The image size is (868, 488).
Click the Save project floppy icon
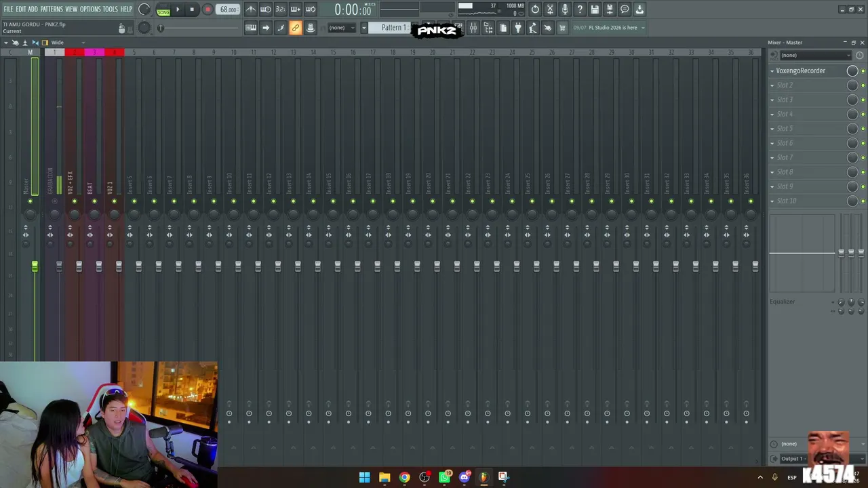(x=595, y=9)
